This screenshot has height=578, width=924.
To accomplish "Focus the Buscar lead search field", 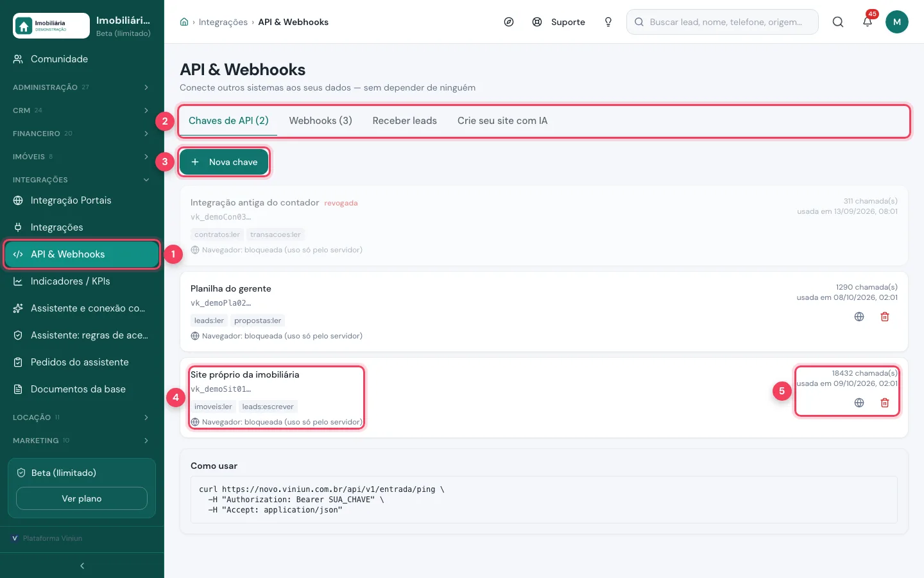I will (723, 22).
